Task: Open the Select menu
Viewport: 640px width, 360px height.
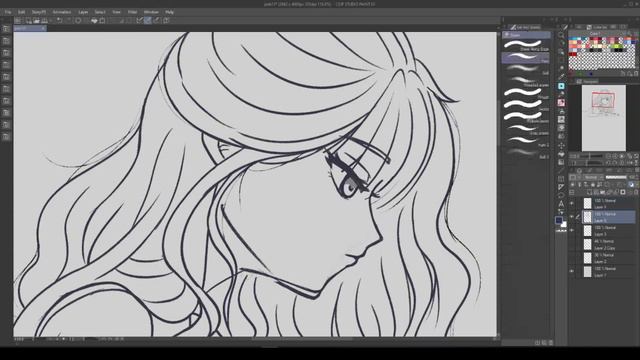Action: [100, 12]
